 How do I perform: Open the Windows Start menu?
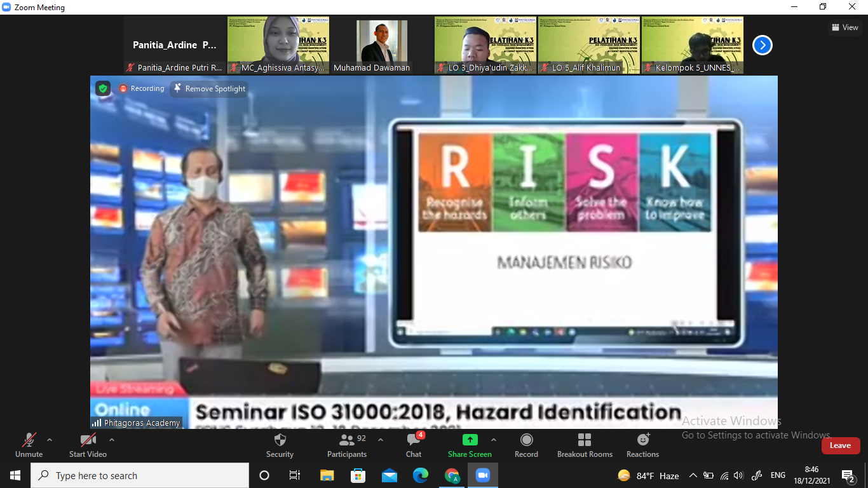15,475
